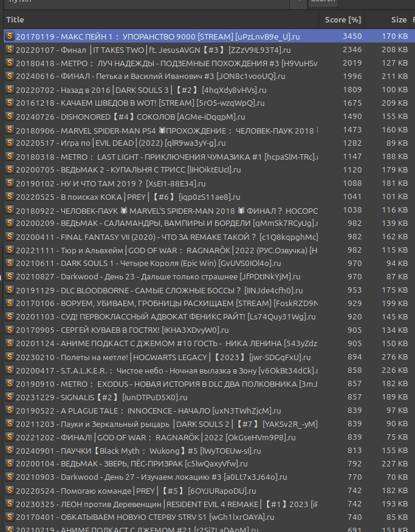Select ФИНАЛ! GOD OF WAR: RAGNARÖK result

209,437
